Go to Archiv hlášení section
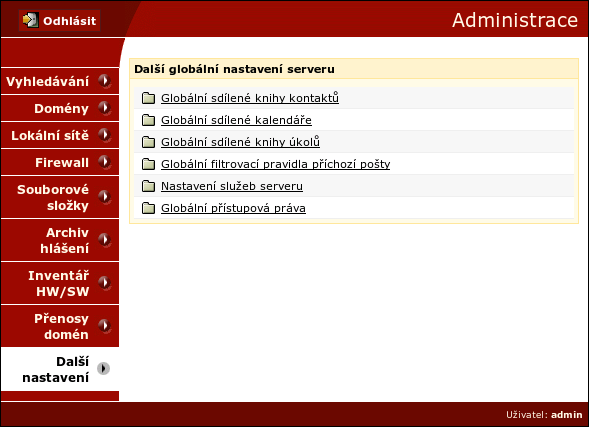589x427 pixels. pos(60,240)
